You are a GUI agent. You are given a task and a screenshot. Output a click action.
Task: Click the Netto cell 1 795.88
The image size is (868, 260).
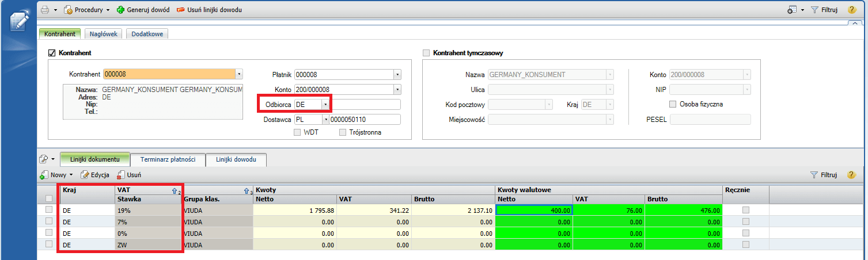295,211
